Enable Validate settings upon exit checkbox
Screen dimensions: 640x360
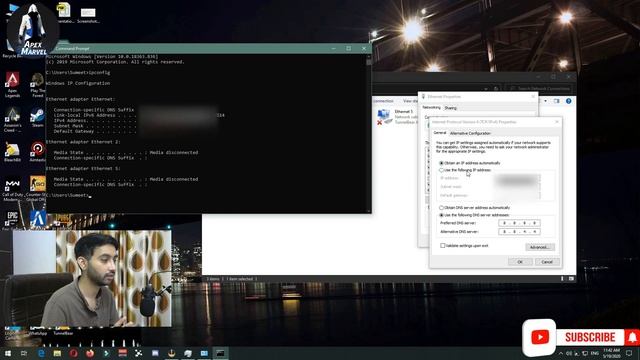coord(443,246)
